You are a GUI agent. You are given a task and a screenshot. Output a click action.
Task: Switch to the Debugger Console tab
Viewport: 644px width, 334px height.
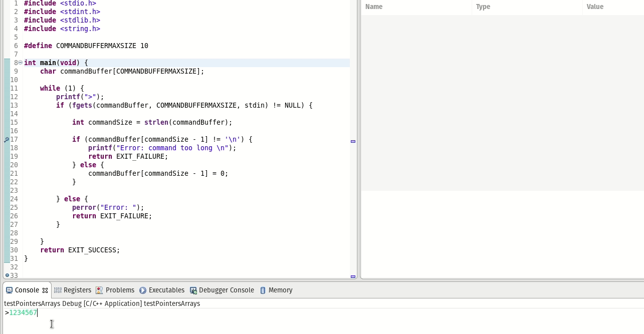click(222, 290)
